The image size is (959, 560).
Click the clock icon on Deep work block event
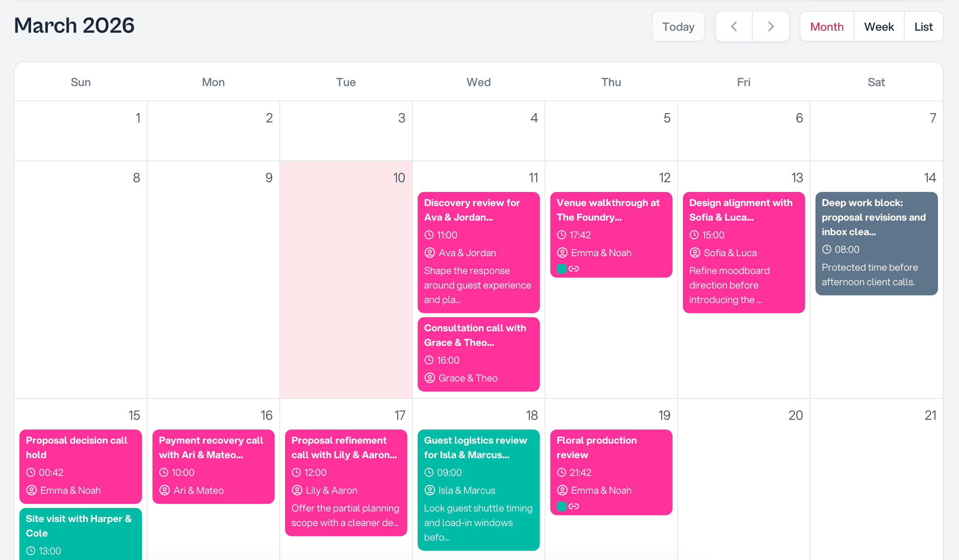tap(827, 249)
